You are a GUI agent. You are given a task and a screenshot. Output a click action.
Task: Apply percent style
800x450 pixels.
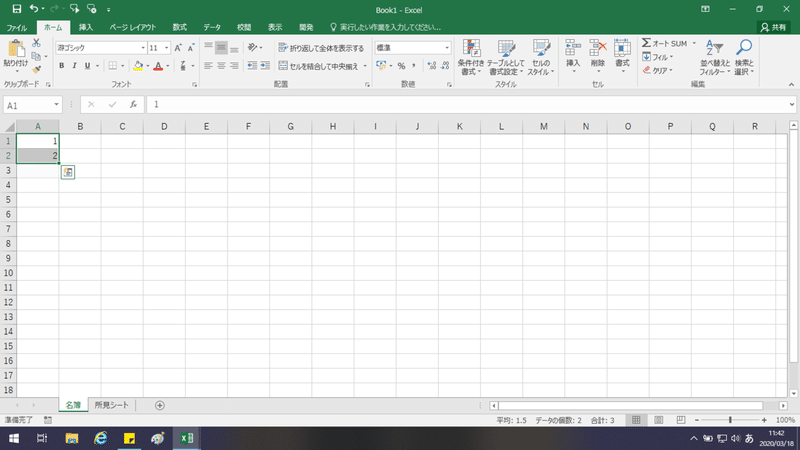(402, 66)
